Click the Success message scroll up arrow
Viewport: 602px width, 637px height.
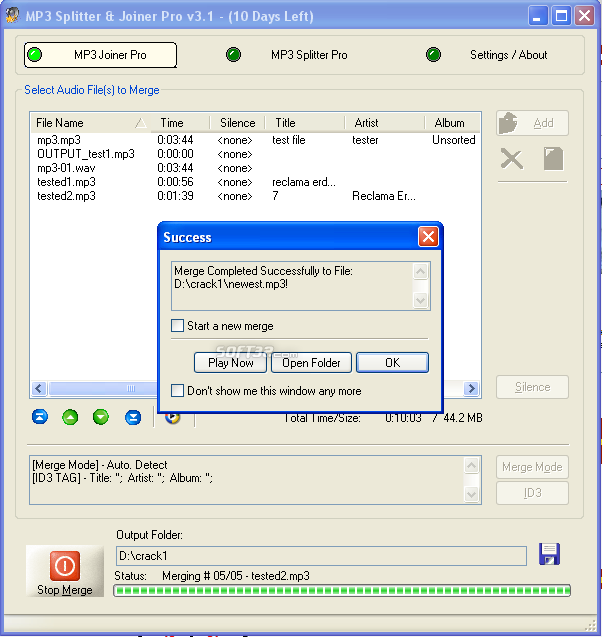(x=420, y=271)
